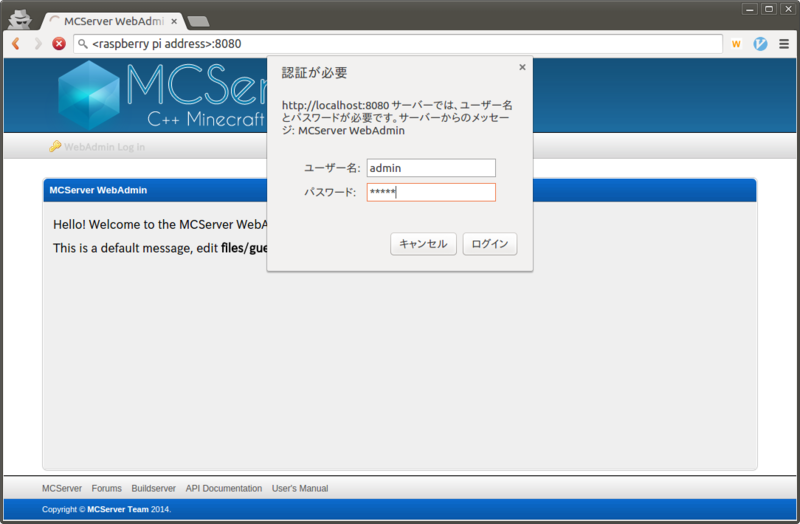Open the User's Manual footer link

300,488
